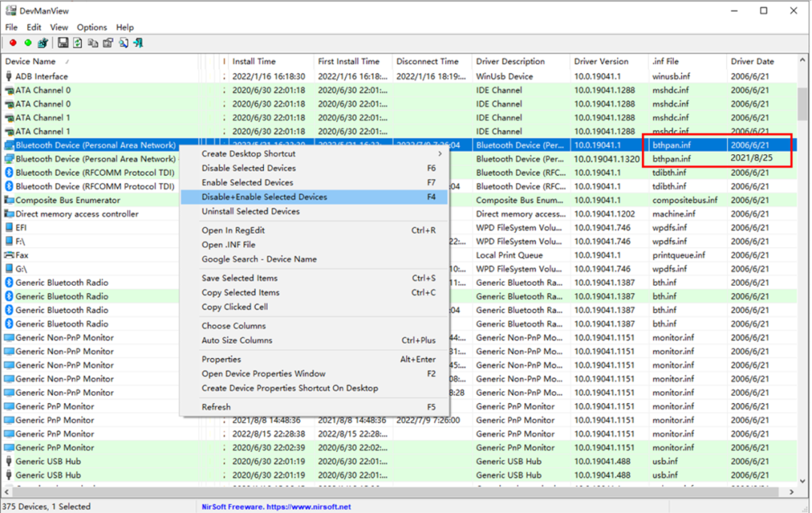The image size is (812, 513).
Task: Open the Options menu
Action: tap(92, 27)
